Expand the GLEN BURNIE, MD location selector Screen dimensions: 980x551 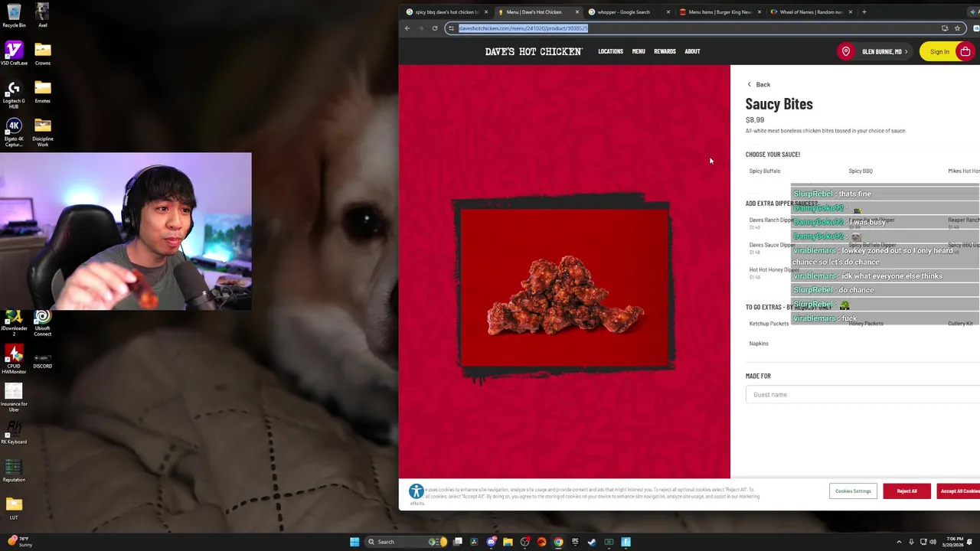(x=884, y=51)
